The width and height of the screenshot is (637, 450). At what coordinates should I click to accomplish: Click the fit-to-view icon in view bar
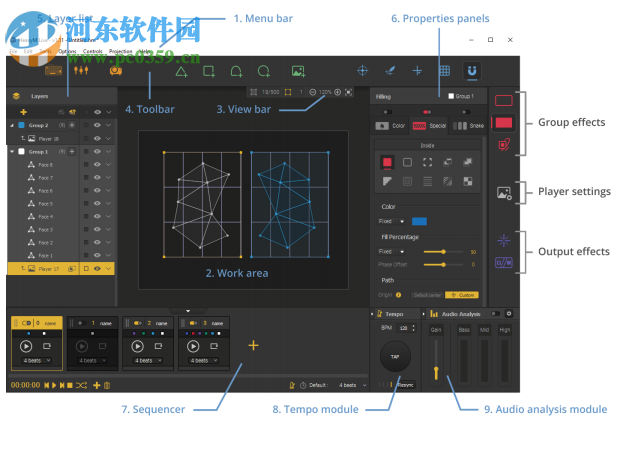coord(349,92)
